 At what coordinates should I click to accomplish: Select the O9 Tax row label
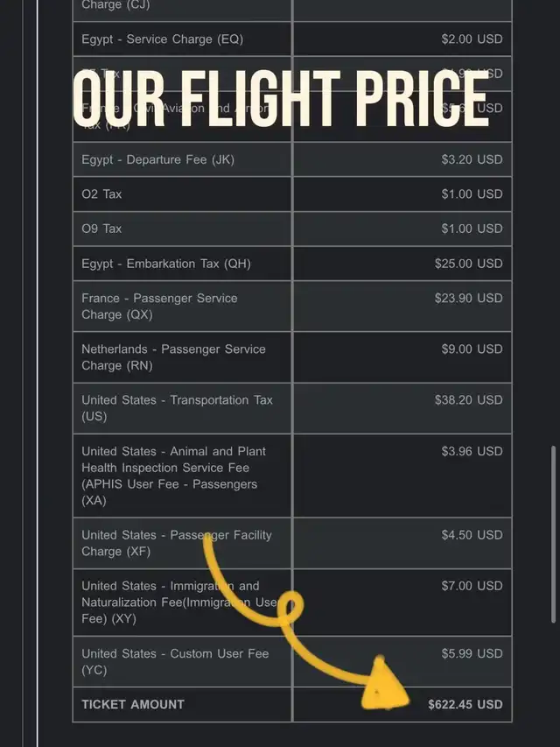[x=101, y=229]
